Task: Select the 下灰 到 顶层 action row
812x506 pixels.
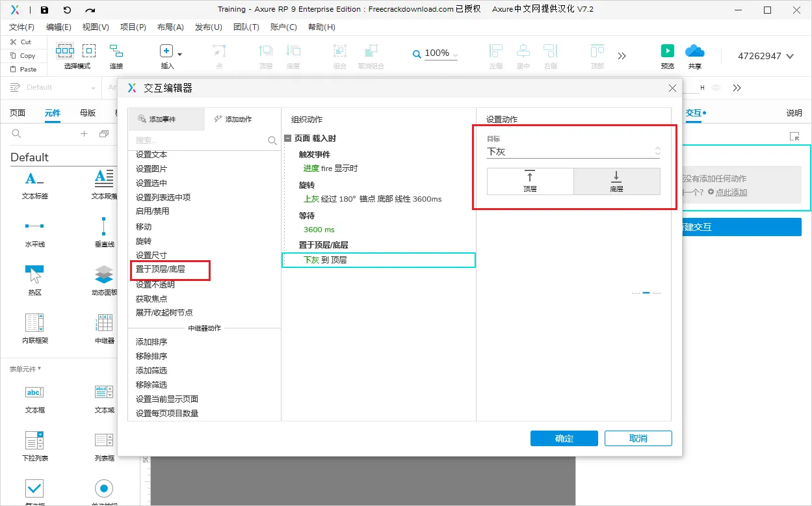Action: 378,260
